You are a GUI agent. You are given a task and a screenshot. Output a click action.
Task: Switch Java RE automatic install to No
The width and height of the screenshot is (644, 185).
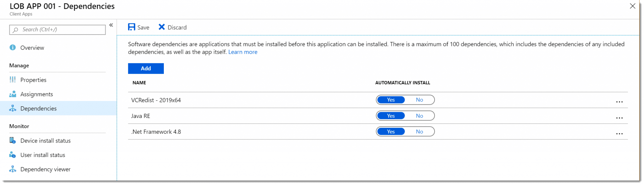pyautogui.click(x=419, y=115)
